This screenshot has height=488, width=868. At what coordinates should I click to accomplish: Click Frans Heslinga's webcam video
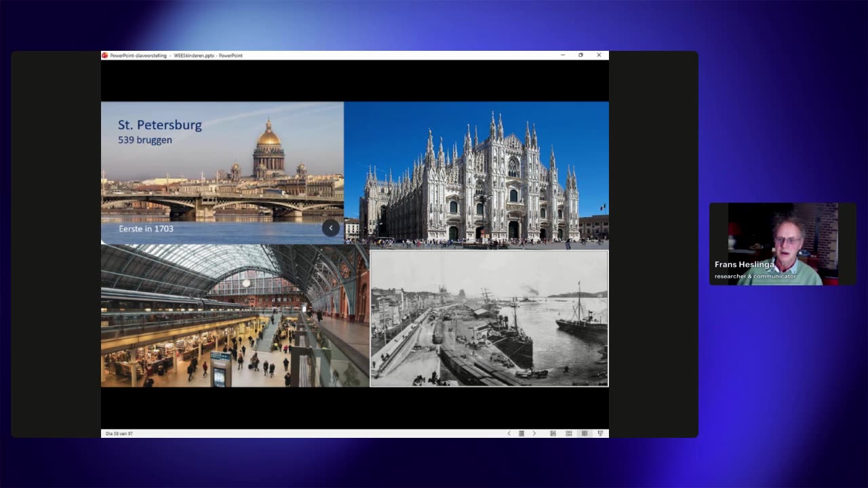[x=783, y=244]
